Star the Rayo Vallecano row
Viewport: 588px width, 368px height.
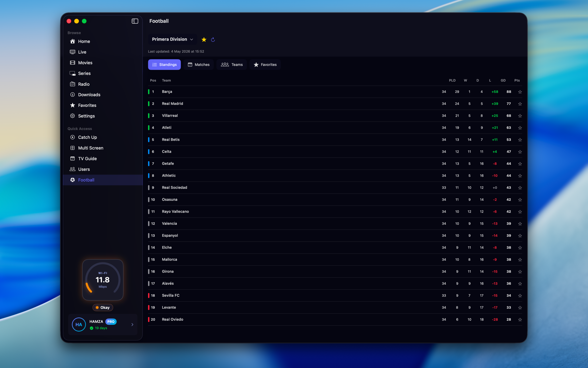[520, 212]
